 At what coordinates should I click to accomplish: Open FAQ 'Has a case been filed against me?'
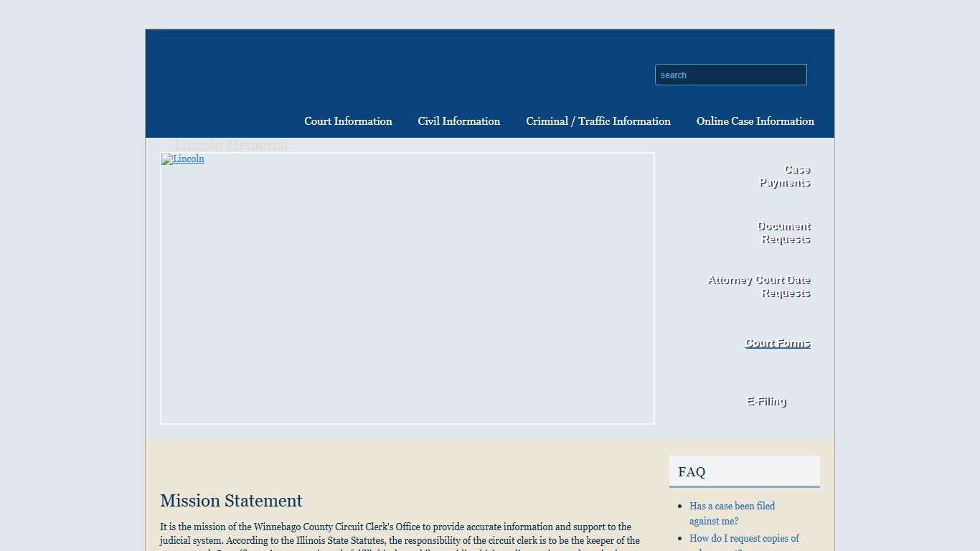click(732, 513)
